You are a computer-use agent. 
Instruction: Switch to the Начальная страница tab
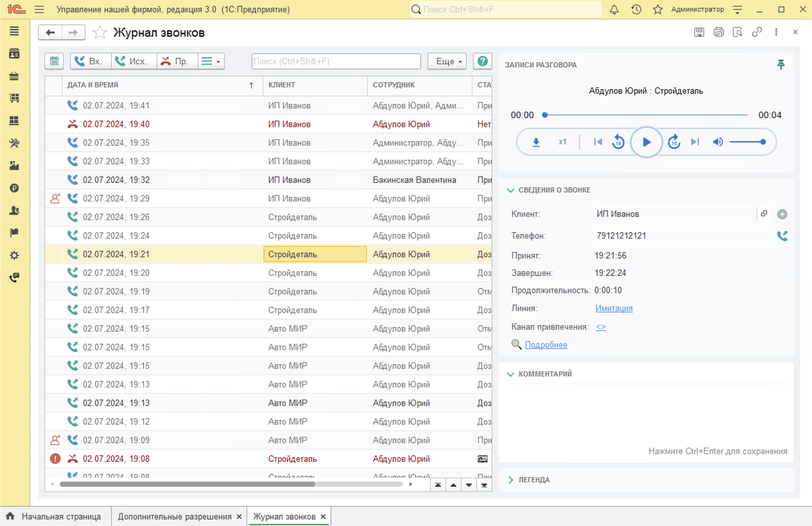54,516
